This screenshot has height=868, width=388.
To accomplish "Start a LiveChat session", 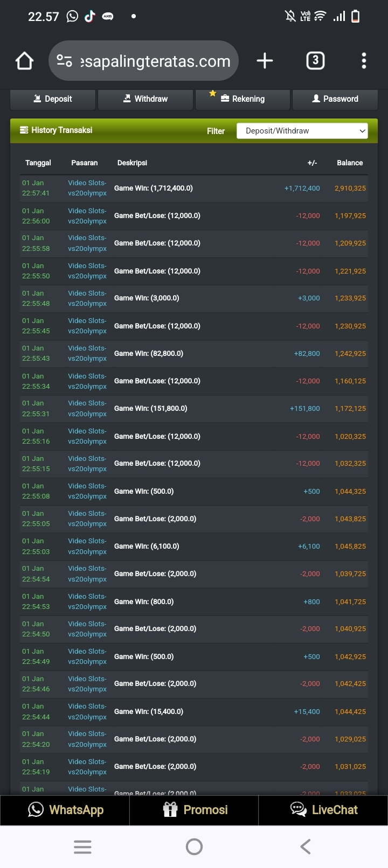I will 323,810.
